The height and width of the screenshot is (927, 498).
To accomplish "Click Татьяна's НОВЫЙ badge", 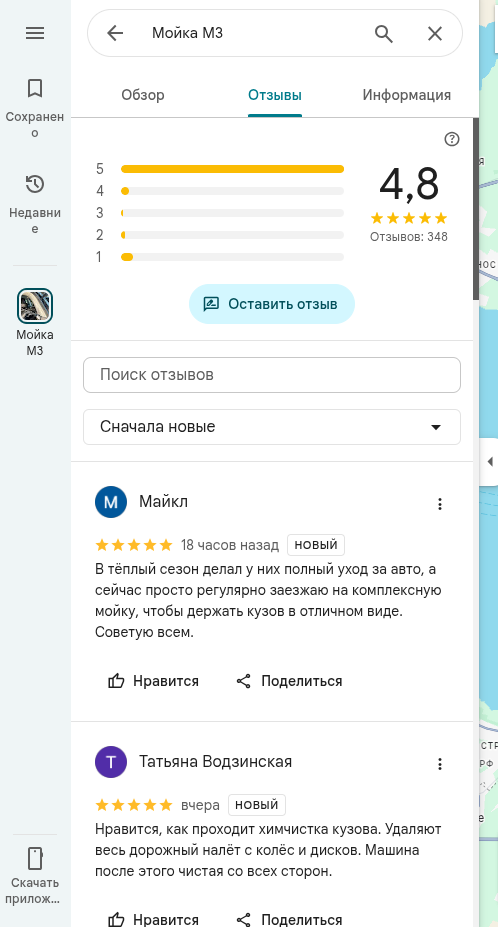I will point(257,805).
